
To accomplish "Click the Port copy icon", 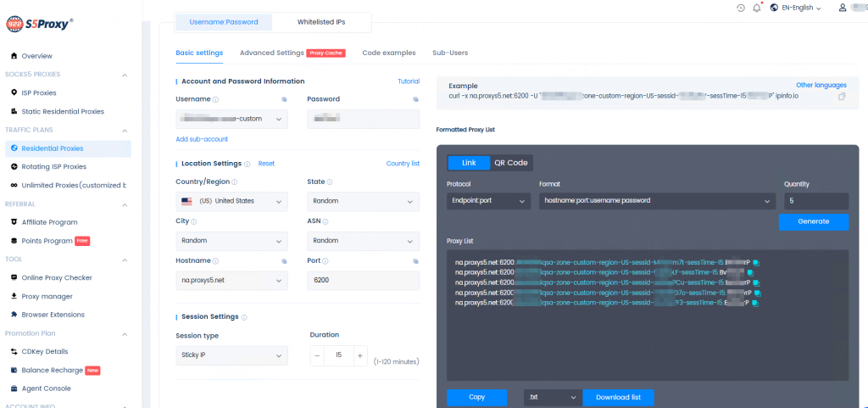I will coord(415,261).
